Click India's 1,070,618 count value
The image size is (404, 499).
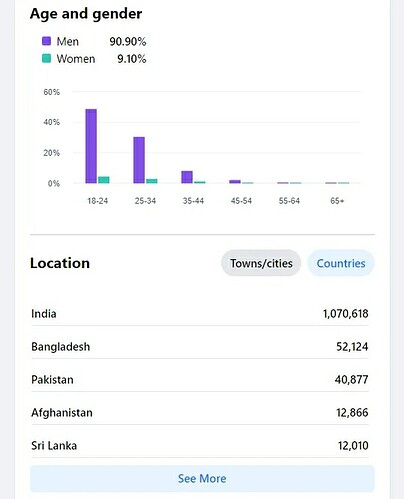click(x=346, y=313)
